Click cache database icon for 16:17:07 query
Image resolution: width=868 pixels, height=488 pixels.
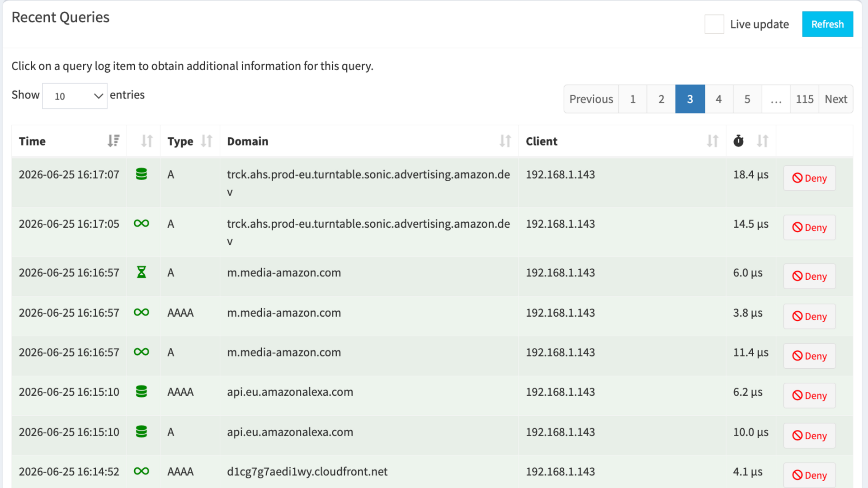(142, 174)
